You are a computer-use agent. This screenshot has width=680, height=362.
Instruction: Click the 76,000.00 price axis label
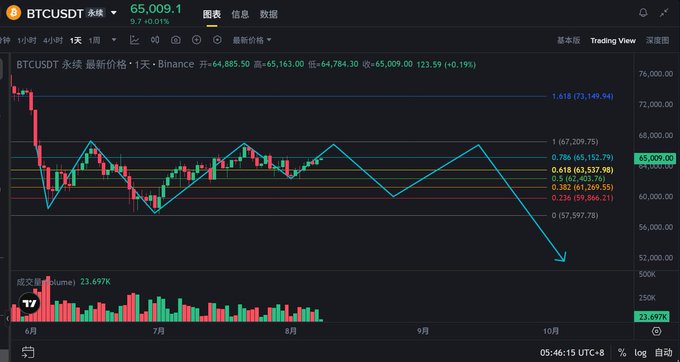[x=656, y=74]
